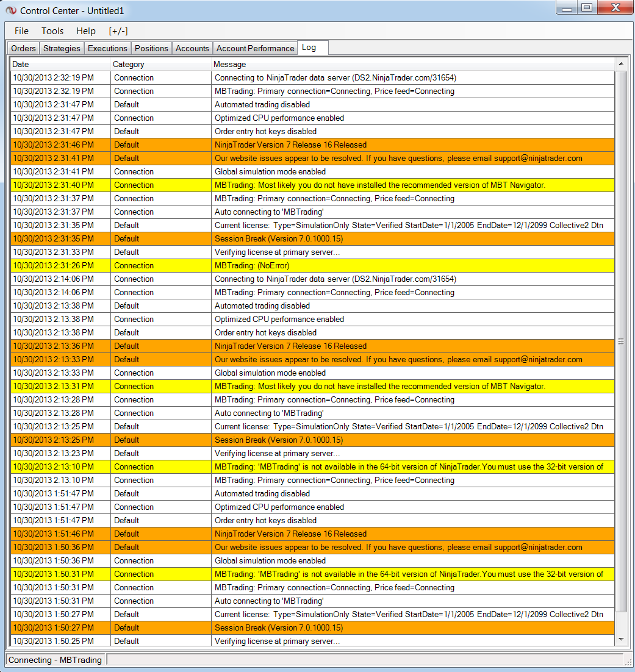Image resolution: width=635 pixels, height=672 pixels.
Task: Select 2:31:41 PM 'Our website issues appear' row
Action: click(312, 158)
